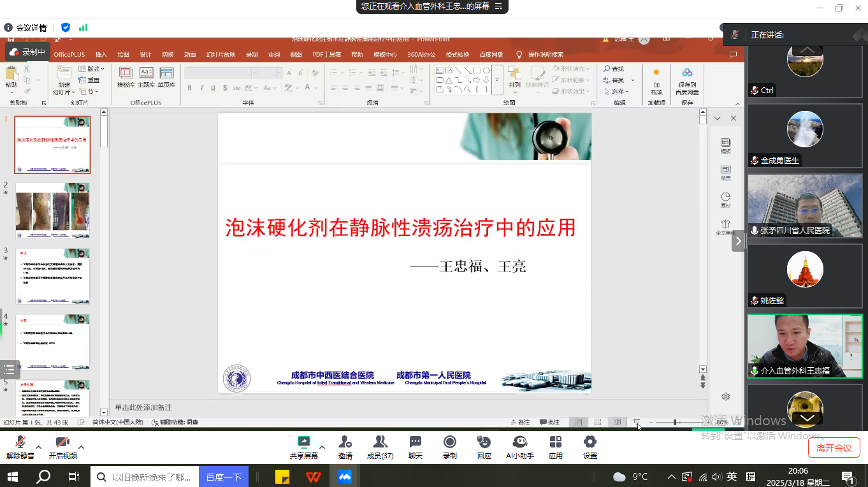Unmute the microphone
Viewport: 868px width, 487px height.
[20, 442]
